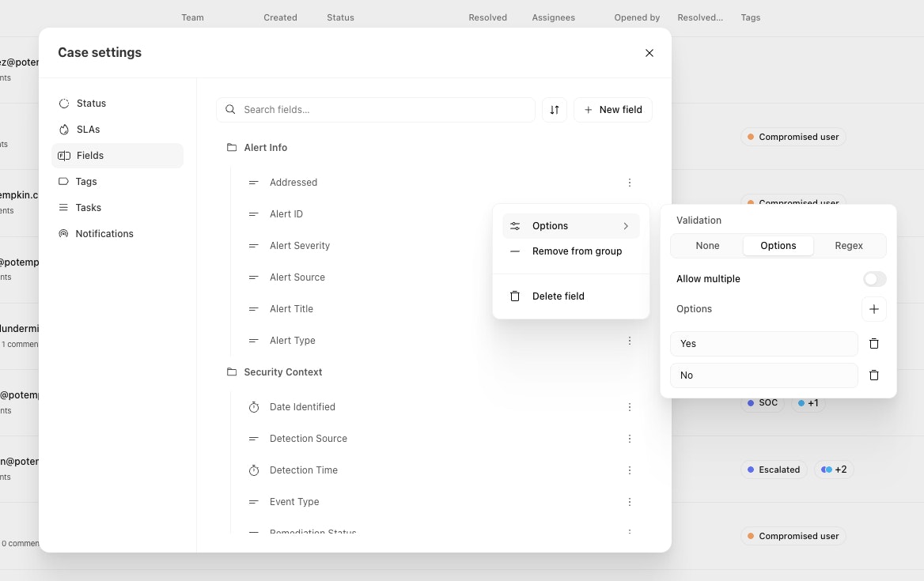The image size is (924, 581).
Task: Select None validation mode
Action: [x=707, y=246]
